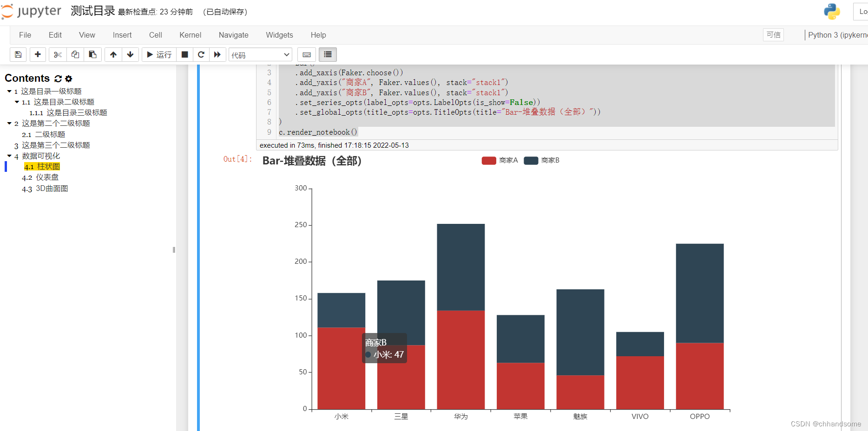The image size is (868, 431).
Task: Toggle 商家B legend dark swatch
Action: (x=531, y=160)
